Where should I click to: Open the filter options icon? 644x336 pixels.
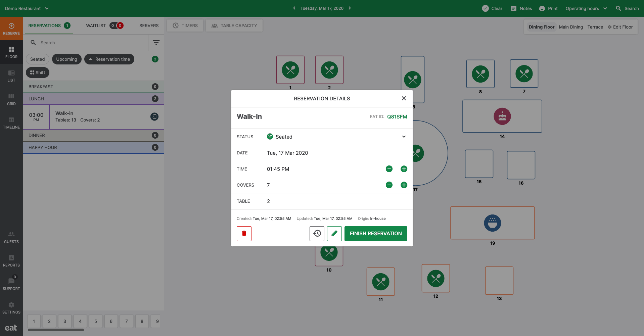(x=156, y=43)
